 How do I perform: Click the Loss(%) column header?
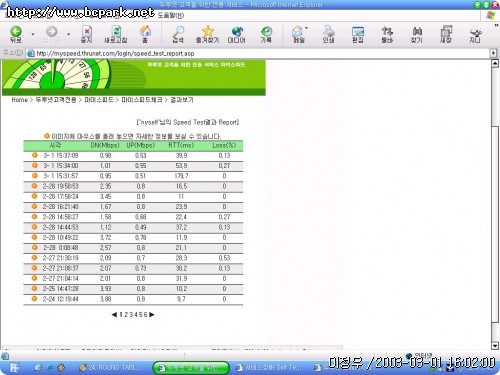tap(224, 145)
